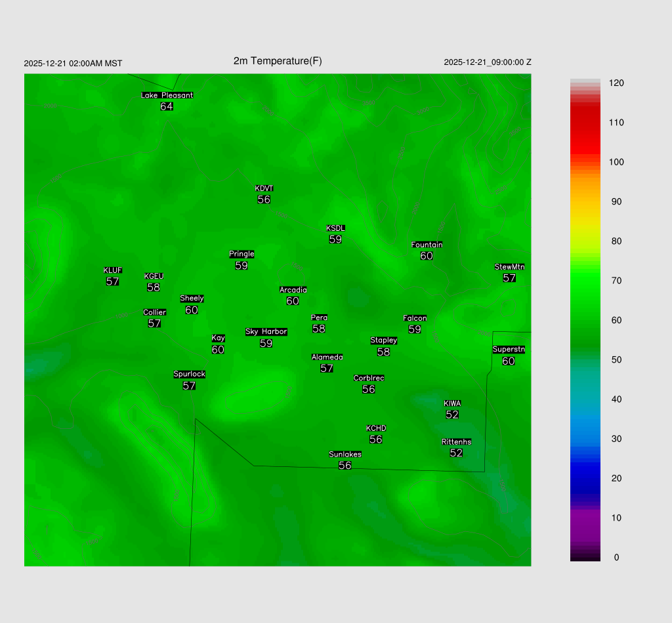672x623 pixels.
Task: Click the purple band of the color scale
Action: tap(585, 525)
